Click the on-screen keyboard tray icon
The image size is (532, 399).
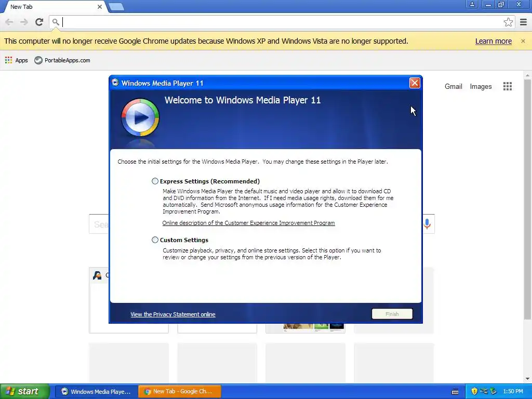[455, 392]
